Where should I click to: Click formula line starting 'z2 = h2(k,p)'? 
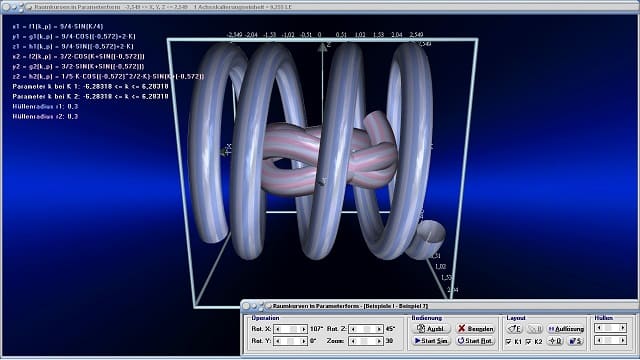click(108, 76)
